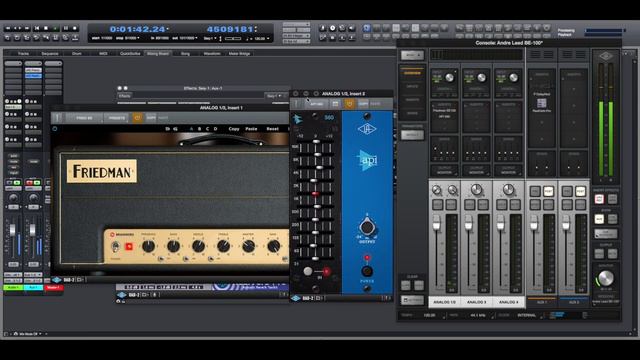Open the CLOCK INTERNAL dropdown in Console
640x360 pixels.
click(527, 316)
